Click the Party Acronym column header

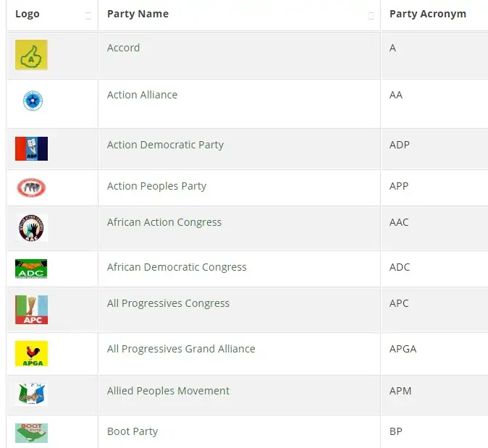point(427,14)
